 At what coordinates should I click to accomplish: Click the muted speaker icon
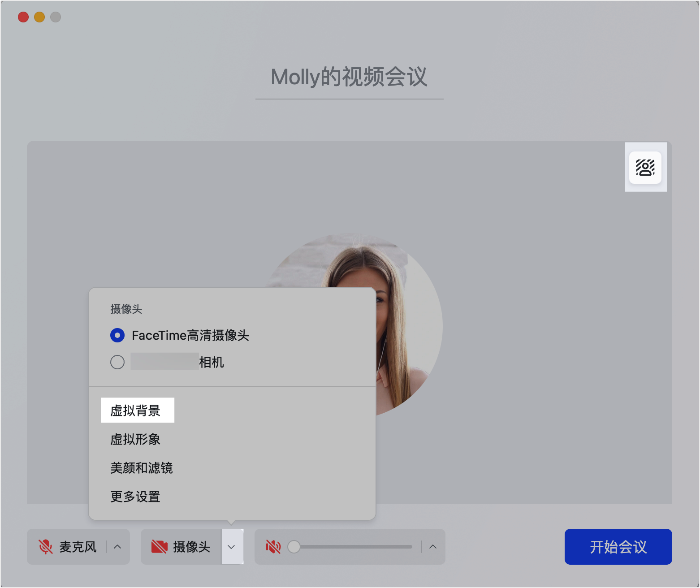tap(273, 547)
